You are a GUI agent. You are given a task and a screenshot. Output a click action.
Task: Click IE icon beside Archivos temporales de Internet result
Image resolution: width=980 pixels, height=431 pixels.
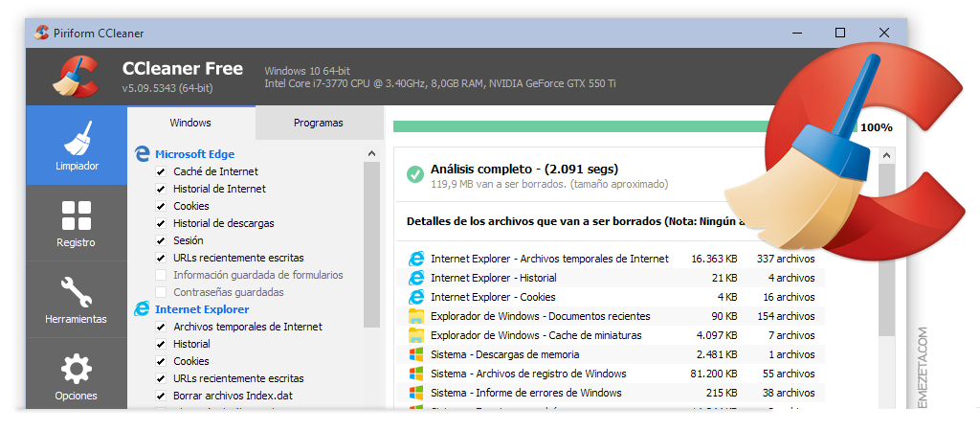click(415, 259)
